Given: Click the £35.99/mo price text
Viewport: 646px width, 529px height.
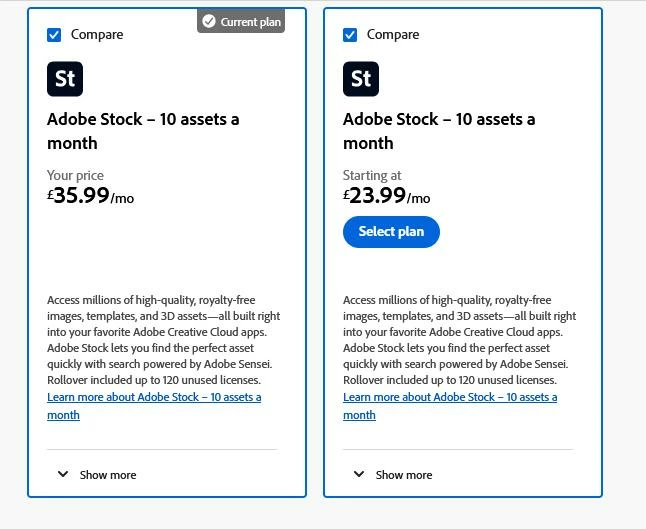Looking at the screenshot, I should [90, 196].
